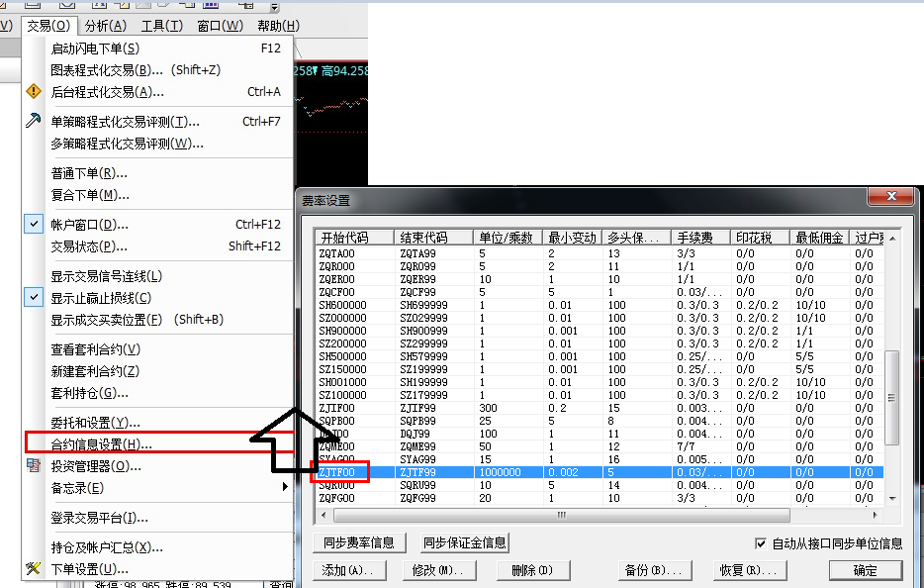Click horizontal scrollbar left arrow
Viewport: 924px width, 588px height.
coord(323,515)
